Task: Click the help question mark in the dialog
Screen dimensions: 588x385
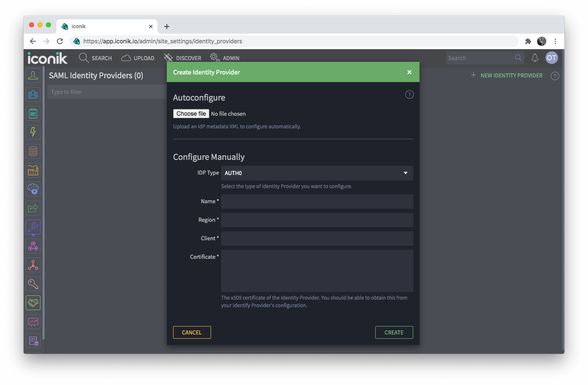Action: click(x=409, y=94)
